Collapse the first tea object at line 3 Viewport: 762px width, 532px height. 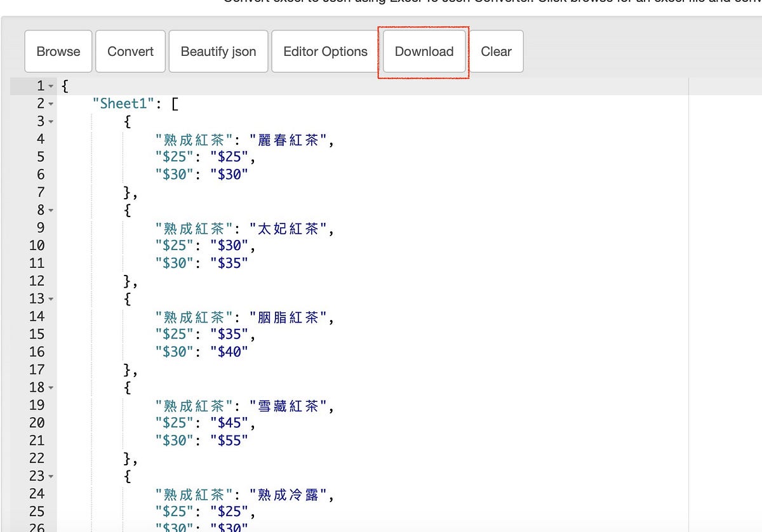click(x=50, y=121)
